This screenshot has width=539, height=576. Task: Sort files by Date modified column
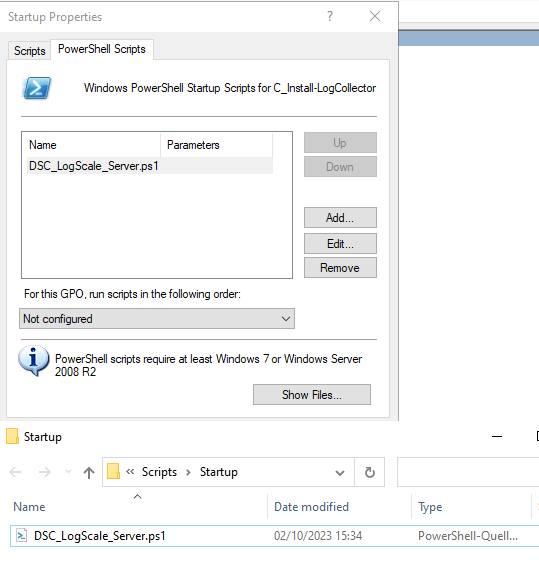311,507
